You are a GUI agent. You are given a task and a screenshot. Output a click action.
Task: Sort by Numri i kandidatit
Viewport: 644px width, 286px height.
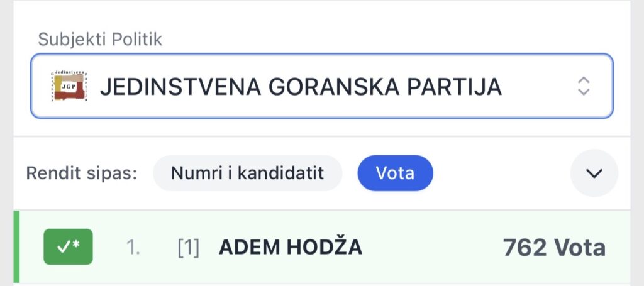click(x=247, y=173)
